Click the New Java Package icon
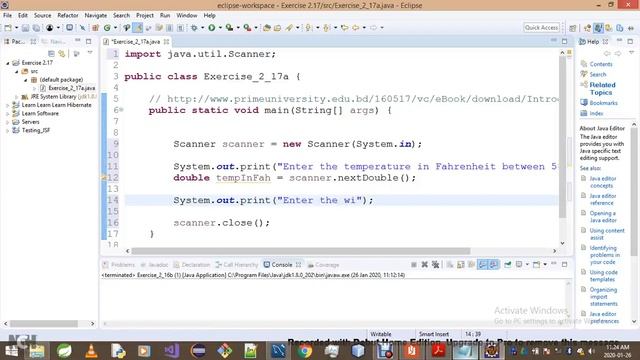Image resolution: width=640 pixels, height=360 pixels. point(95,28)
